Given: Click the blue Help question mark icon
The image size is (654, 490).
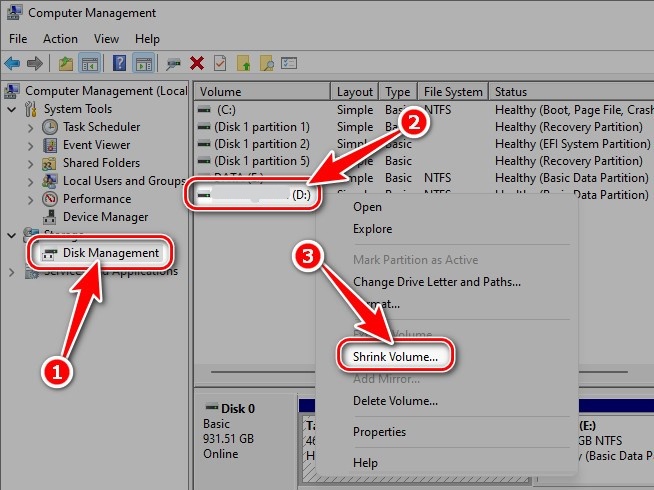Looking at the screenshot, I should point(119,64).
